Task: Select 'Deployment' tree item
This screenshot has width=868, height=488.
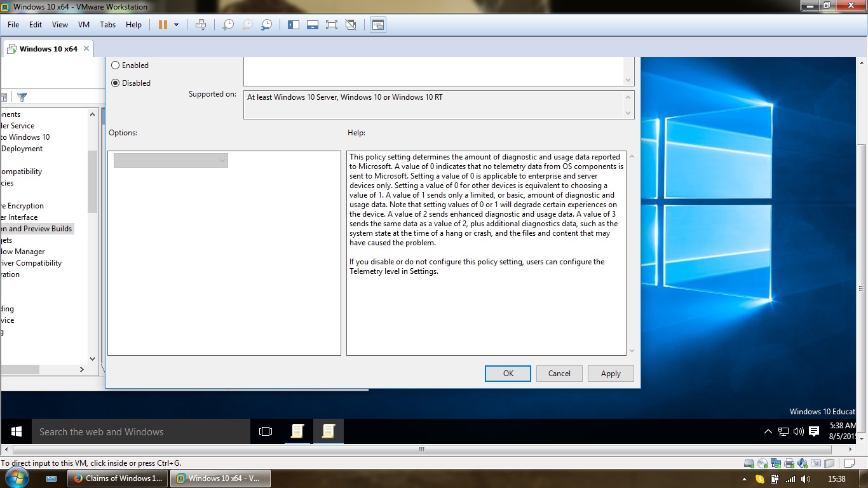Action: tap(22, 149)
